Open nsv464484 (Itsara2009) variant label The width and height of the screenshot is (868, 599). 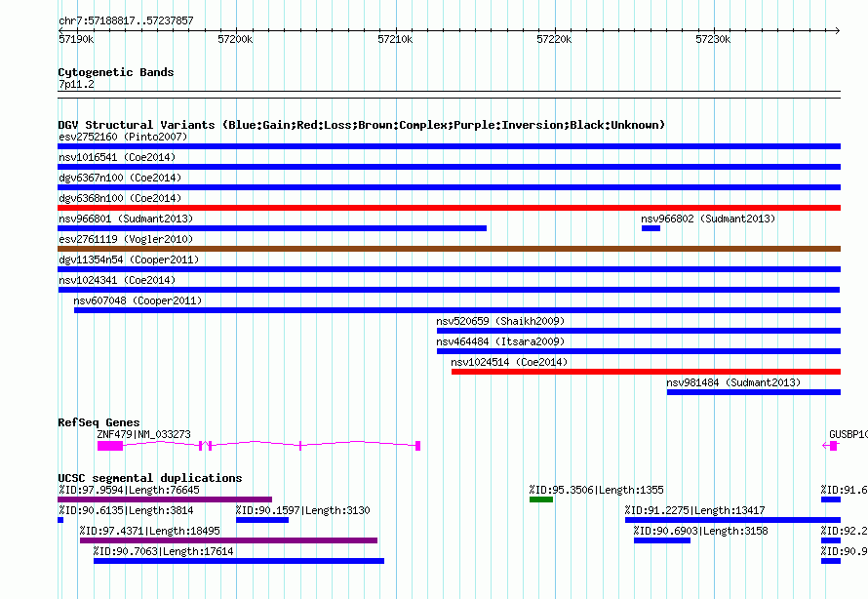click(500, 341)
